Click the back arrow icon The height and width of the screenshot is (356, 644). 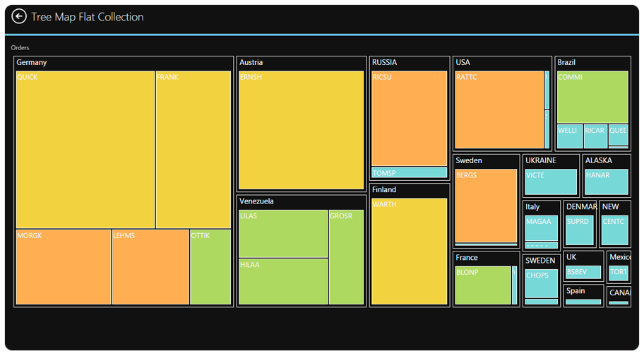pos(19,17)
